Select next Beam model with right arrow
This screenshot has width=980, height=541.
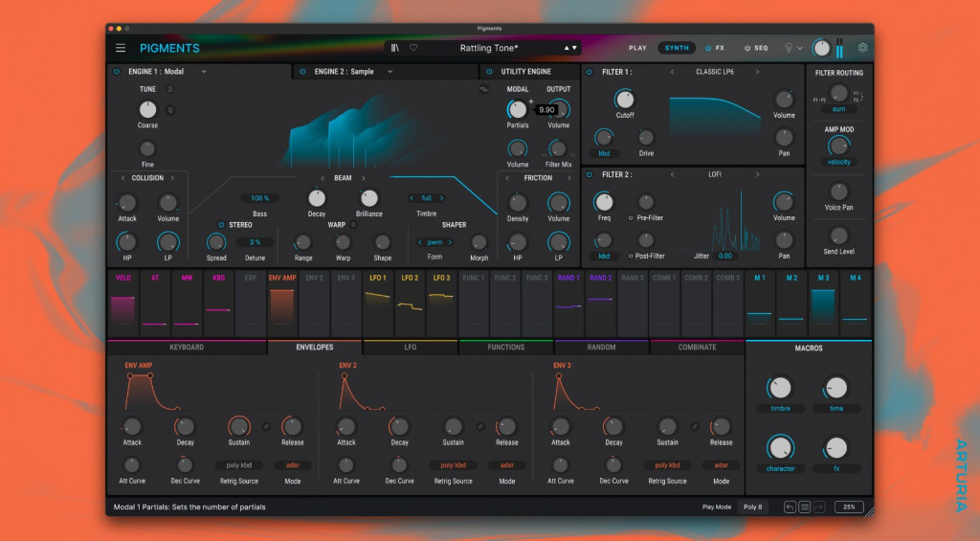tap(363, 178)
